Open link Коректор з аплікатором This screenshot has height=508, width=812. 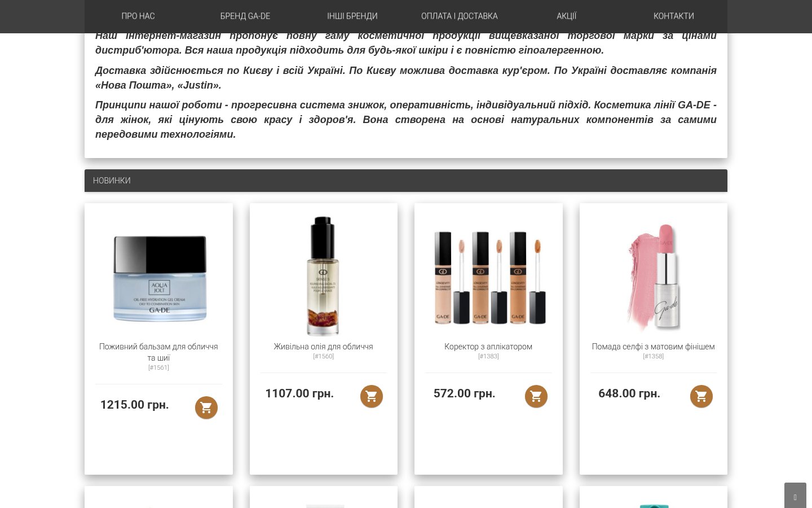tap(488, 347)
